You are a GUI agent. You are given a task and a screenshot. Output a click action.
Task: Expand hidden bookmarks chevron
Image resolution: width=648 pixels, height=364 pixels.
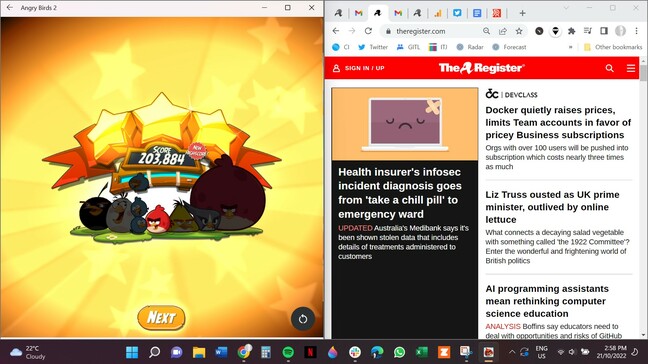pyautogui.click(x=570, y=47)
